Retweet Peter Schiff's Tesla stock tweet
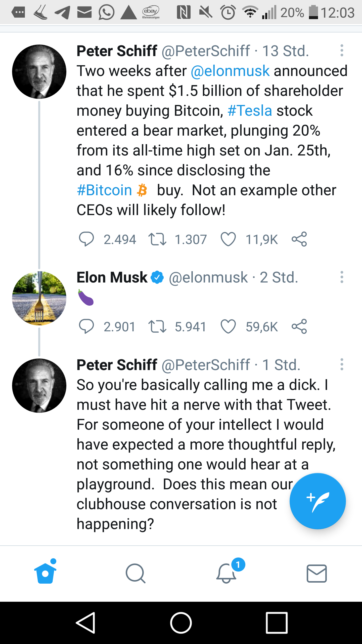 pos(157,239)
